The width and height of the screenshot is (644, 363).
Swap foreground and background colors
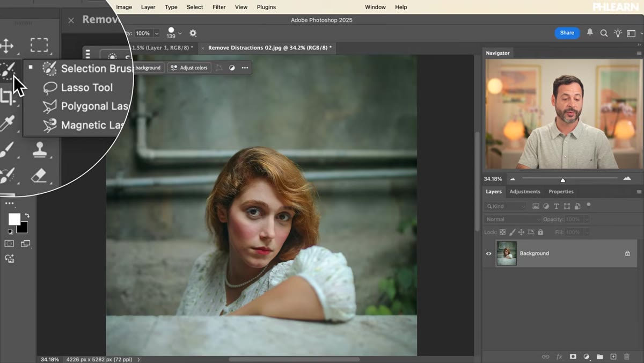click(27, 216)
